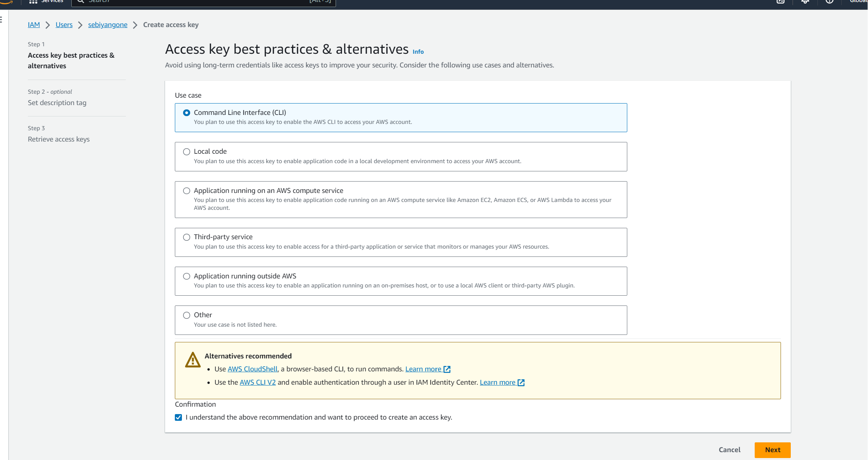This screenshot has height=460, width=868.
Task: Open sebiyangone user breadcrumb
Action: pos(108,25)
